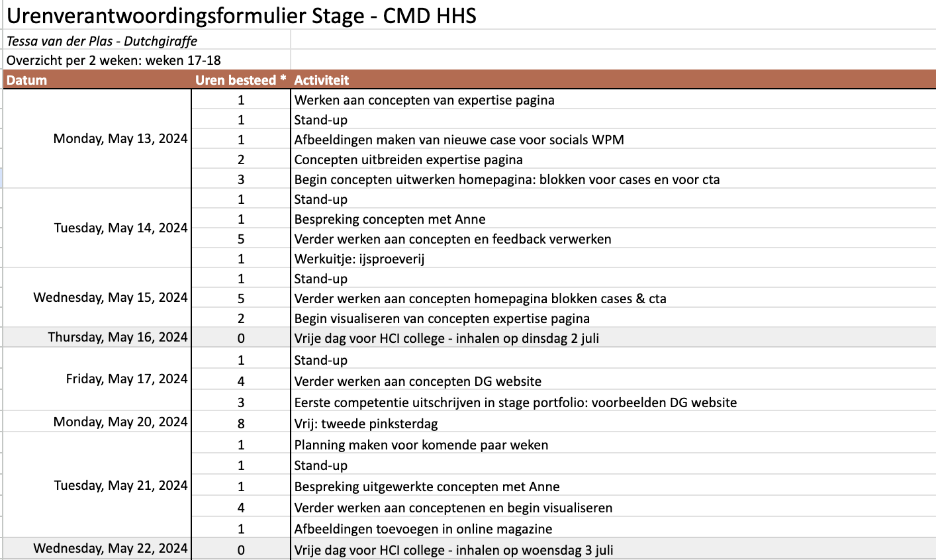Click the Thursday, May 16, 2024 cell

pyautogui.click(x=97, y=338)
